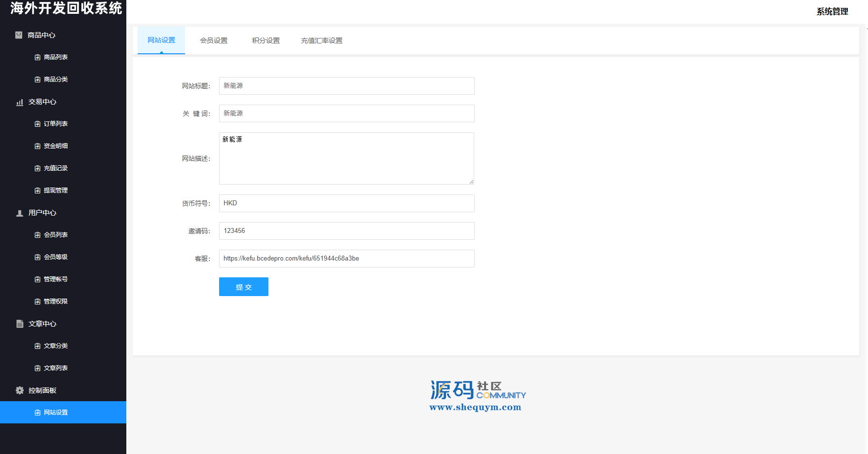Open 系统管理 in the top right
This screenshot has width=868, height=454.
(x=832, y=11)
